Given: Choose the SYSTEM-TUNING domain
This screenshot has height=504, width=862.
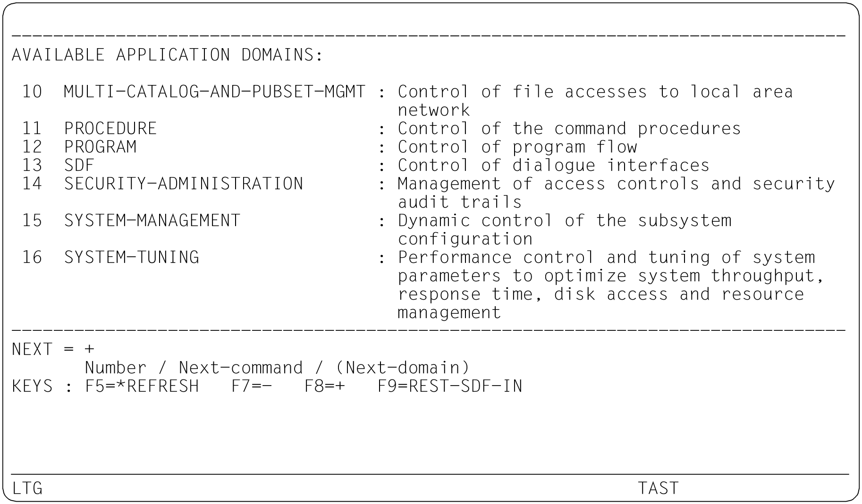Looking at the screenshot, I should coord(132,257).
